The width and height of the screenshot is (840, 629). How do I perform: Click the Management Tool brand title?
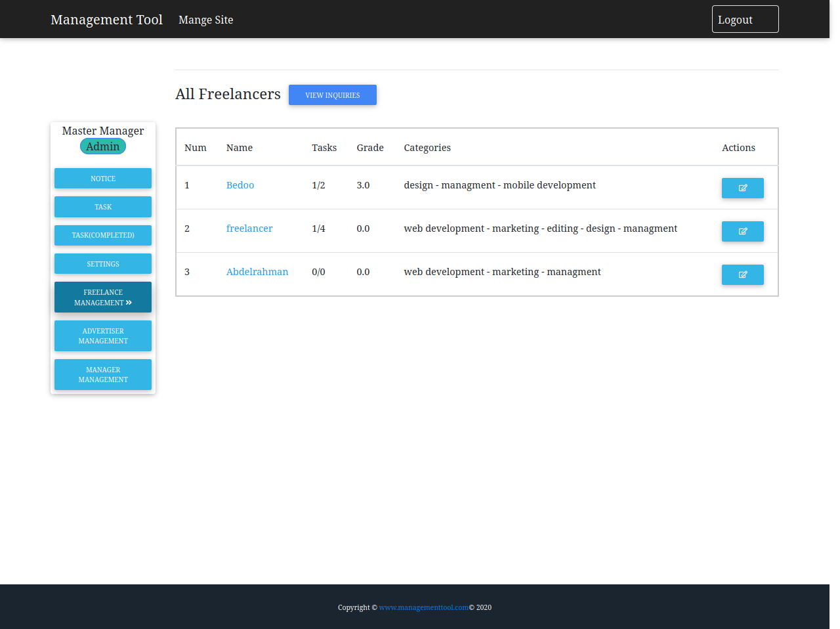coord(106,20)
